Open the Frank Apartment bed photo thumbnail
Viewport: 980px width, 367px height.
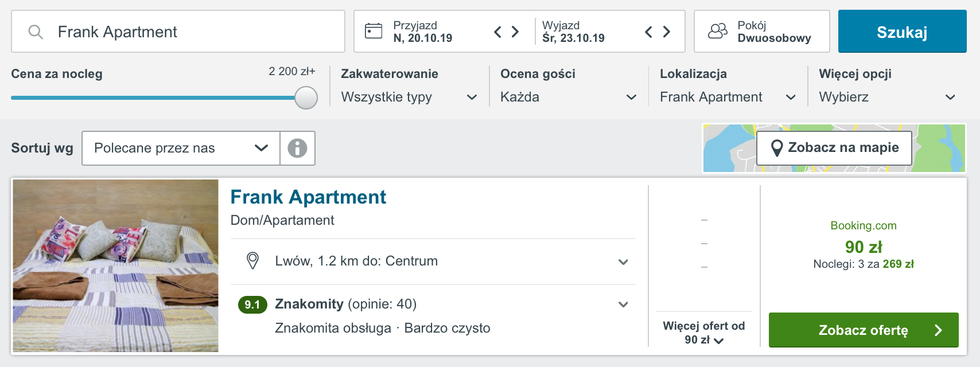click(x=116, y=266)
